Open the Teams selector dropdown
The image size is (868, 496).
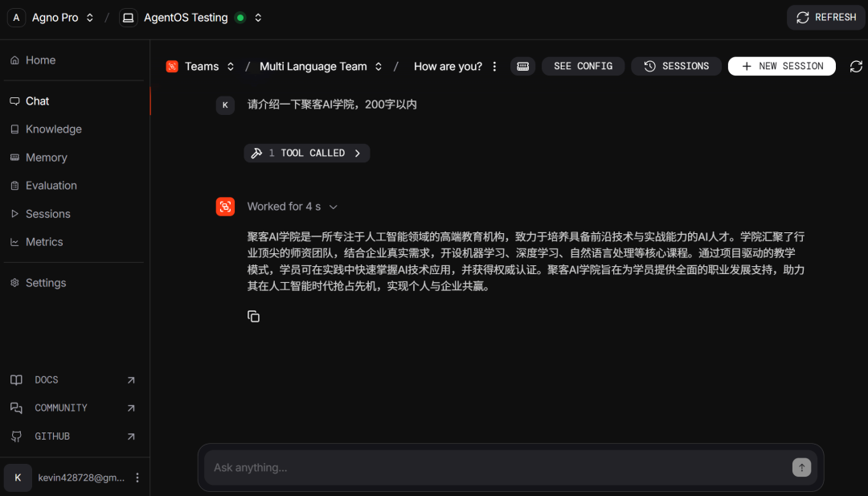click(231, 66)
